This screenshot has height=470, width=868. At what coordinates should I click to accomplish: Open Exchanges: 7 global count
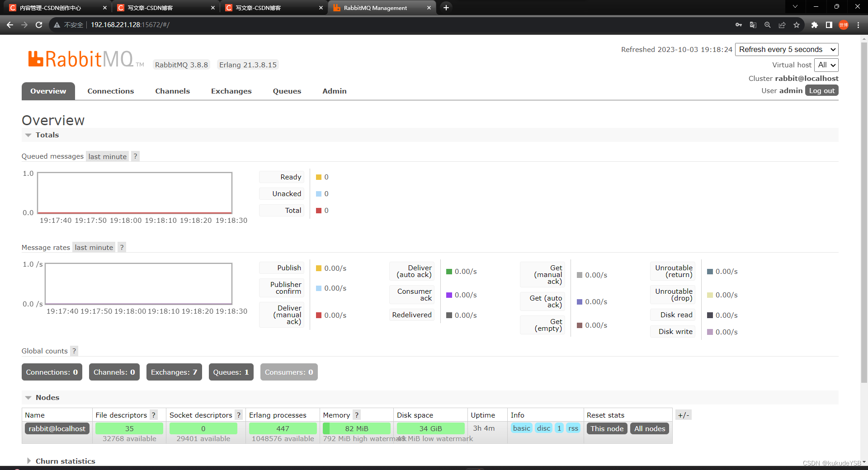(x=174, y=372)
